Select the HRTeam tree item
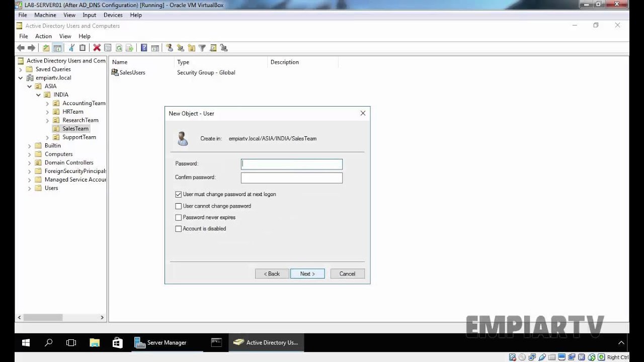This screenshot has height=362, width=644. pyautogui.click(x=73, y=112)
